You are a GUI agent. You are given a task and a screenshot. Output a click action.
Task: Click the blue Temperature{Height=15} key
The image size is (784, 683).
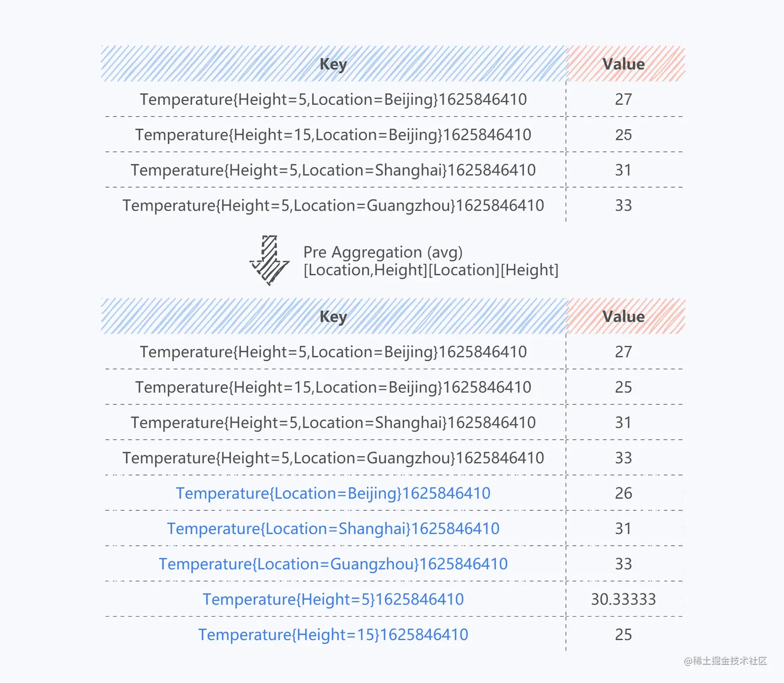coord(333,634)
